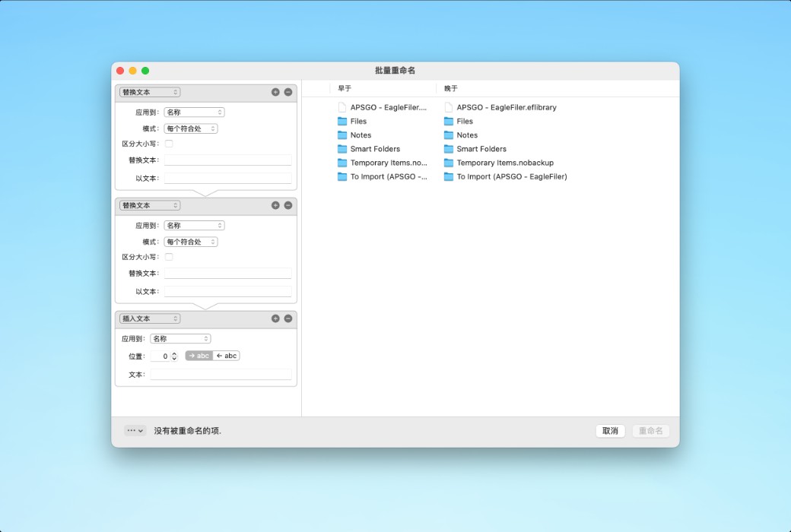Open the ··· options menu at bottom left
791x532 pixels.
click(x=135, y=431)
